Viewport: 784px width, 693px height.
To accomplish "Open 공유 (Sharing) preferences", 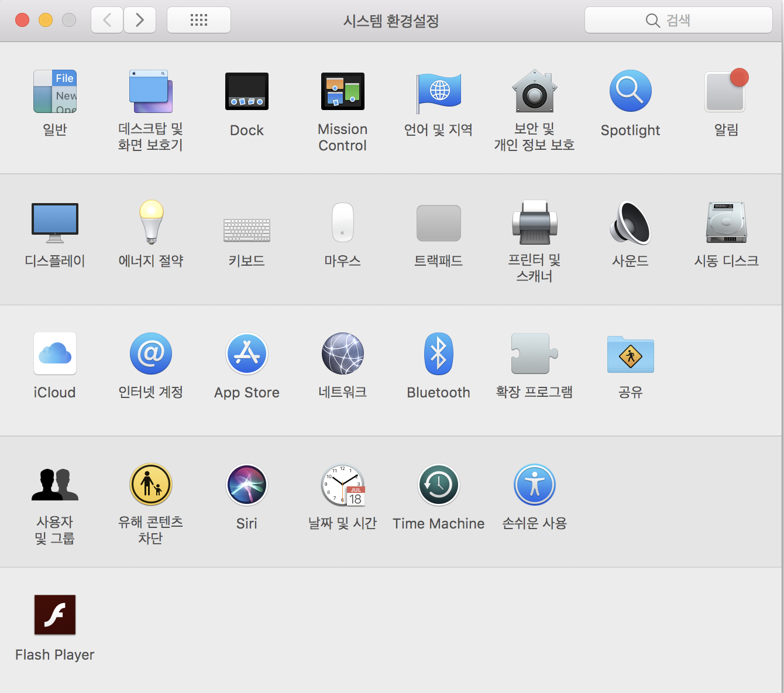I will (x=631, y=354).
